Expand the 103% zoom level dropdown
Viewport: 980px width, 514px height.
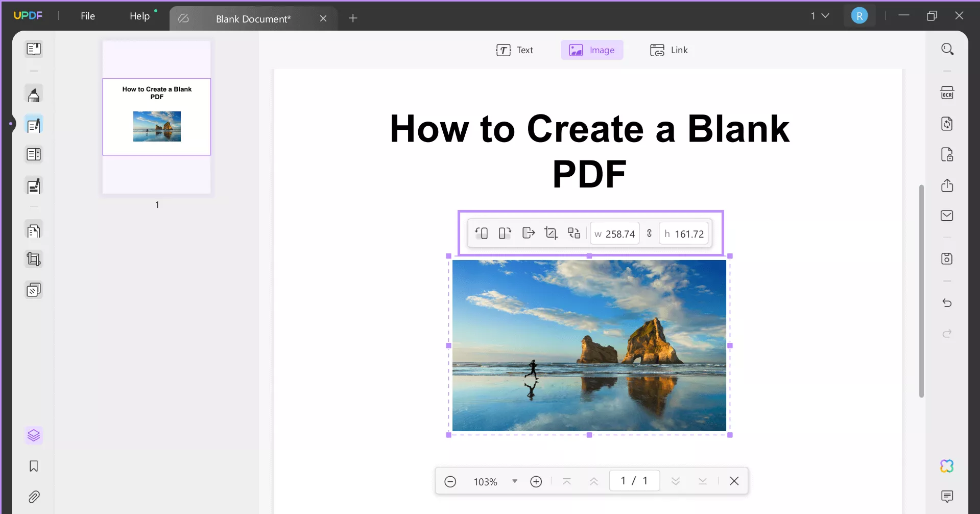click(x=515, y=481)
